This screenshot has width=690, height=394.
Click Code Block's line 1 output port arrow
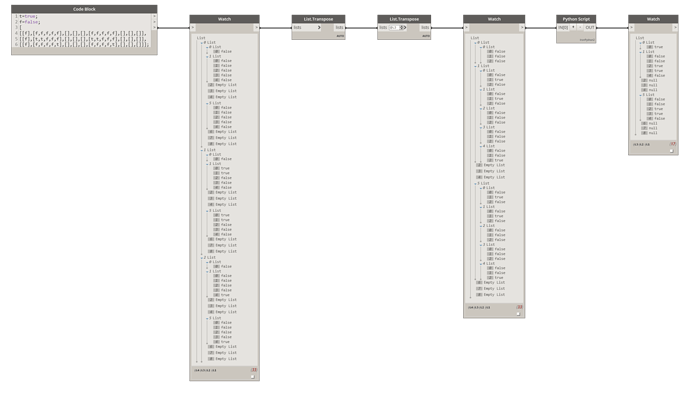154,16
